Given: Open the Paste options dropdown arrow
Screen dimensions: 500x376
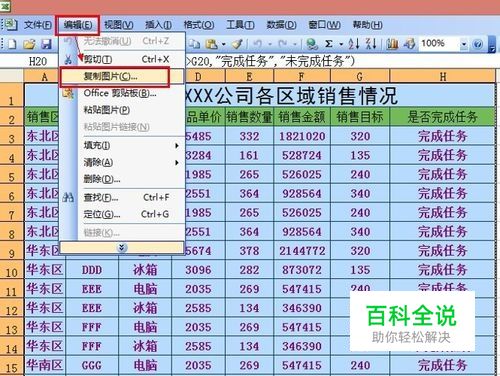Looking at the screenshot, I should (224, 44).
